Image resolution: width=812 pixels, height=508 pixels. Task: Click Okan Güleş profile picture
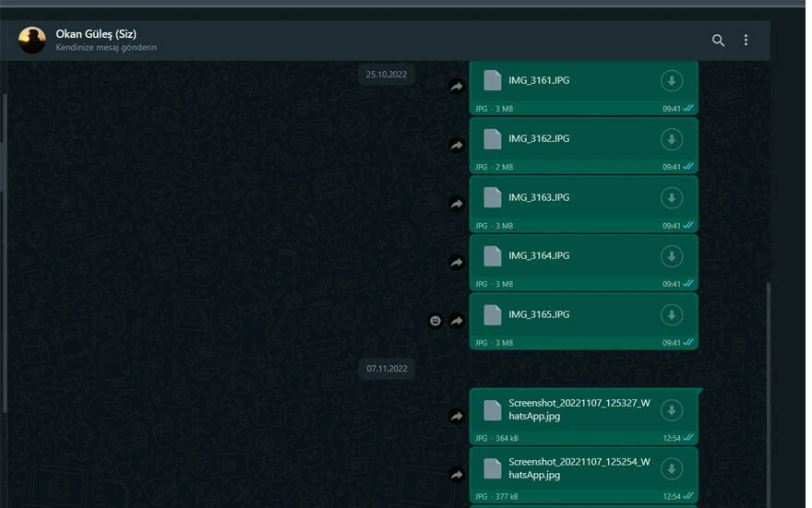point(32,41)
